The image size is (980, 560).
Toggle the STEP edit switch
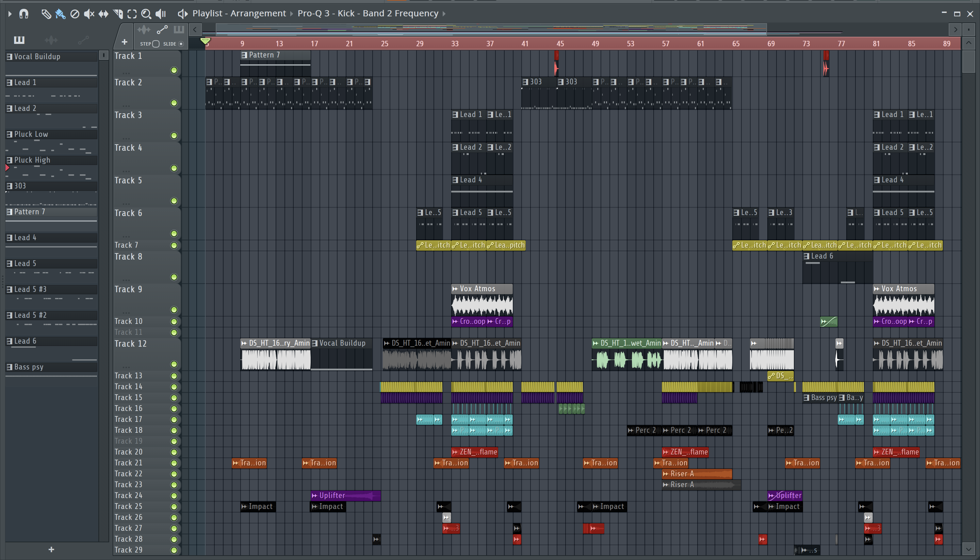click(156, 44)
